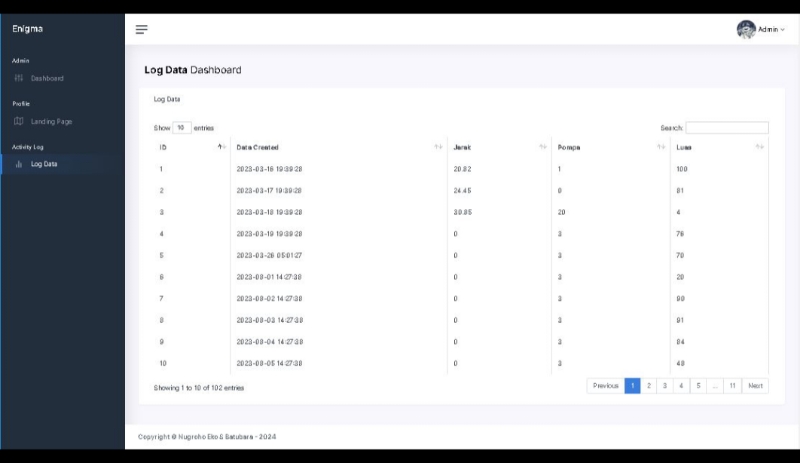Open Dashboard from the sidebar
Screen dimensions: 800x463
47,78
